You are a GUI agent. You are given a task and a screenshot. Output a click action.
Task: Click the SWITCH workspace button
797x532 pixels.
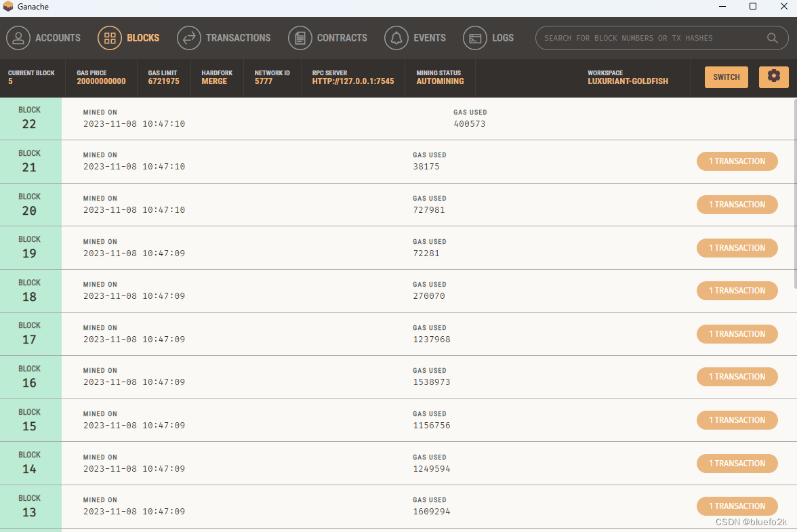727,77
